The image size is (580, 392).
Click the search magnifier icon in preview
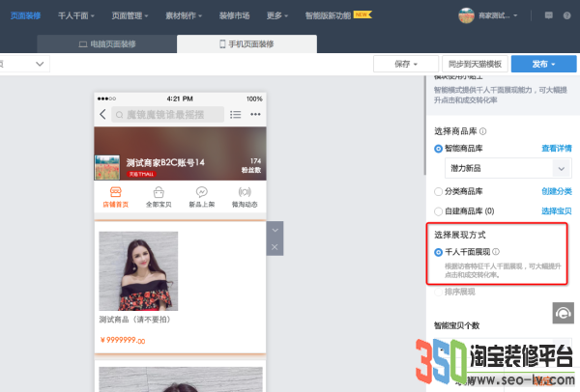click(x=120, y=115)
